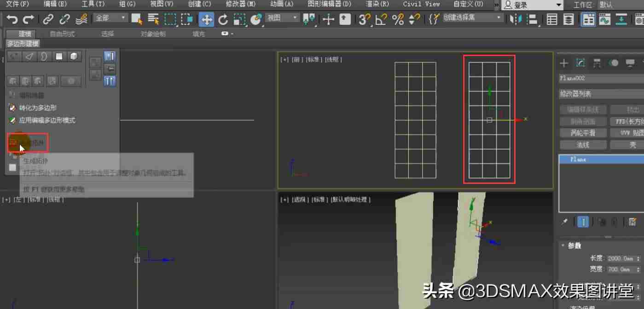Viewport: 644px width, 309px height.
Task: Click the Redo arrow icon
Action: point(29,19)
